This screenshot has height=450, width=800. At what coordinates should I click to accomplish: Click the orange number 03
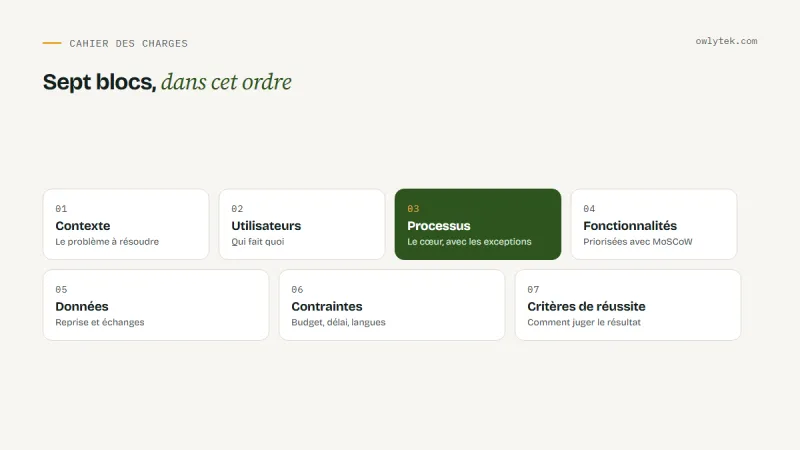(413, 209)
